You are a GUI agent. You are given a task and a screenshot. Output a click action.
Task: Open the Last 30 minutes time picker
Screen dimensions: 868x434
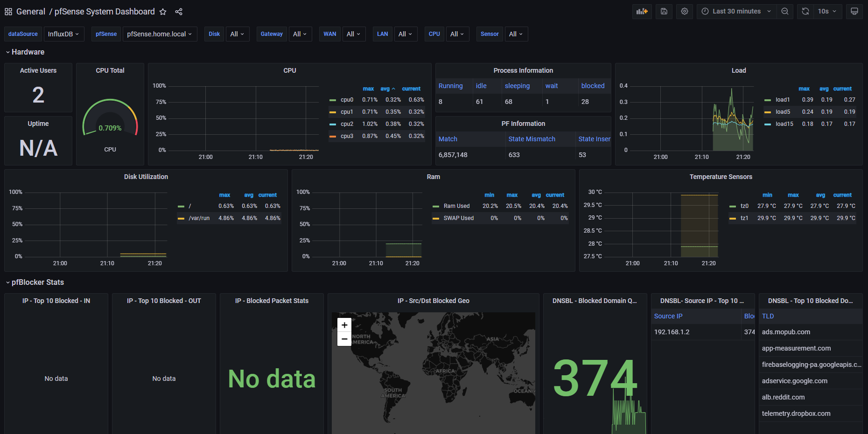pos(737,11)
